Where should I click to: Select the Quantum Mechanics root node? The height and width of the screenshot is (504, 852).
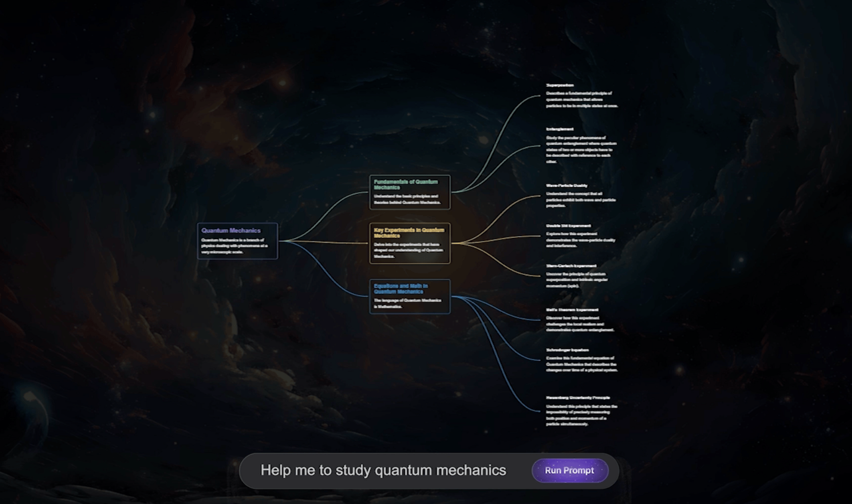(238, 241)
